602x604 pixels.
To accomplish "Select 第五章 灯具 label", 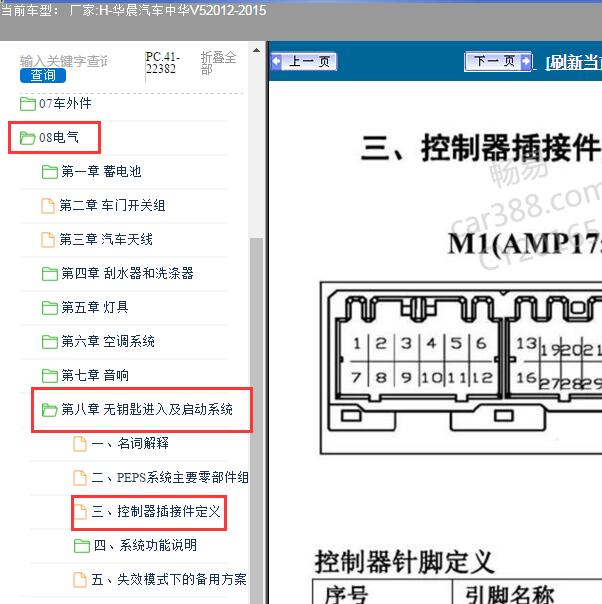I will pos(95,307).
